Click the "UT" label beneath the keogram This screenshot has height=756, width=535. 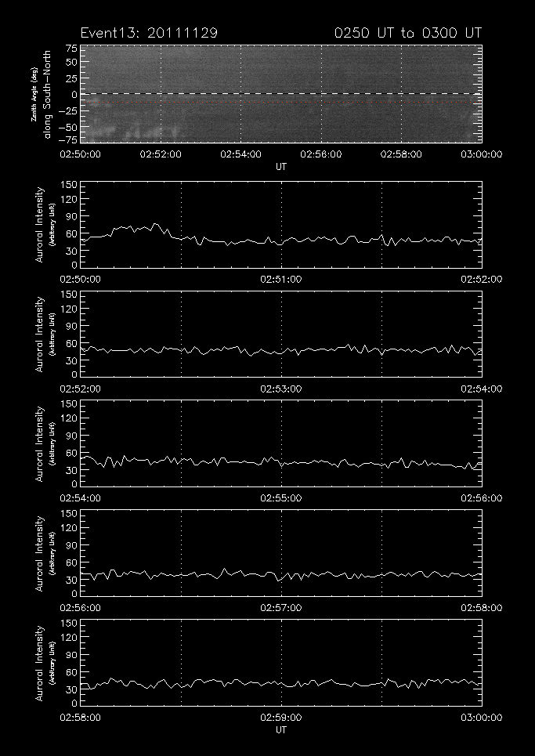pos(281,166)
